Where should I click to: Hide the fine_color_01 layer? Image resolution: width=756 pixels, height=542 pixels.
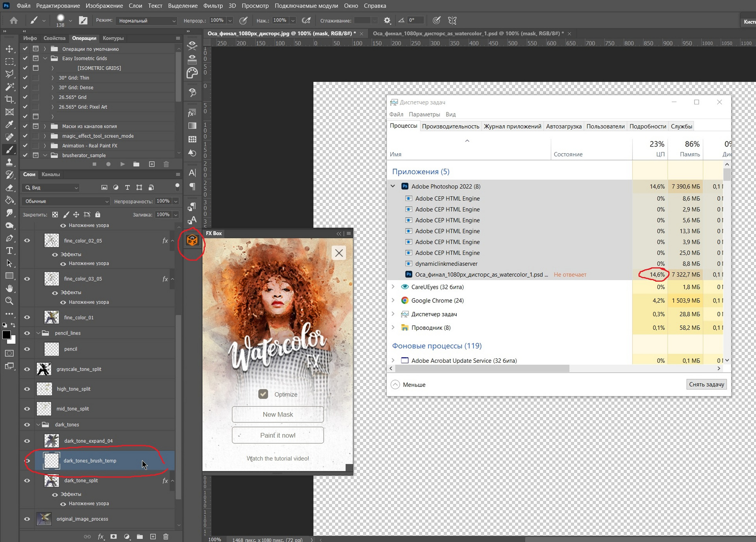[x=27, y=317]
